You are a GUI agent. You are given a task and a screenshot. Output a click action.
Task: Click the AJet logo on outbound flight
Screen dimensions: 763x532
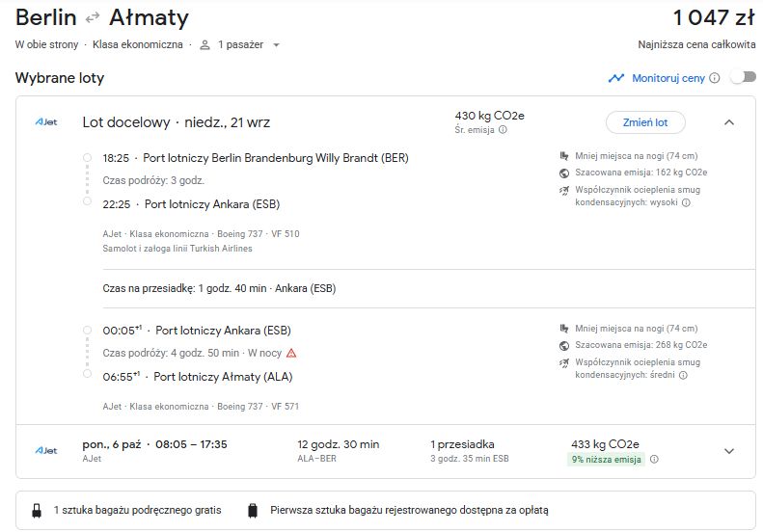(x=46, y=122)
